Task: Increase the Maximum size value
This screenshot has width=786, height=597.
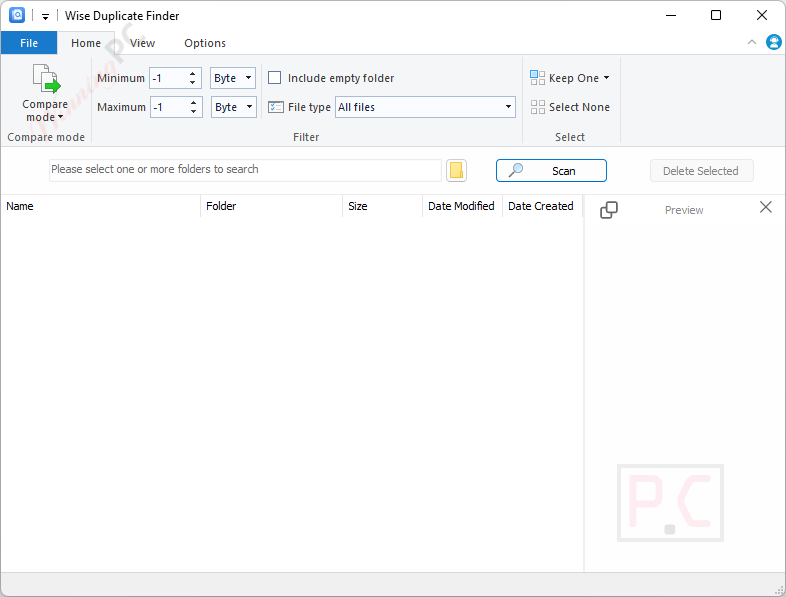Action: (193, 103)
